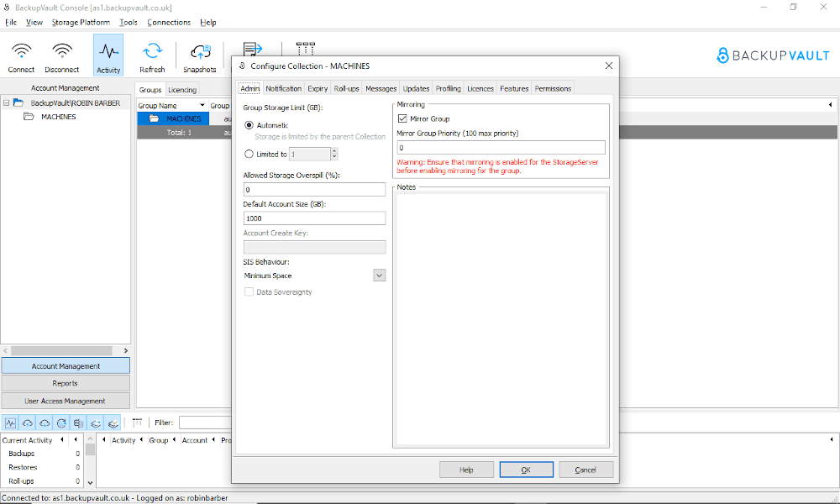
Task: Open the Help menu
Action: (207, 23)
